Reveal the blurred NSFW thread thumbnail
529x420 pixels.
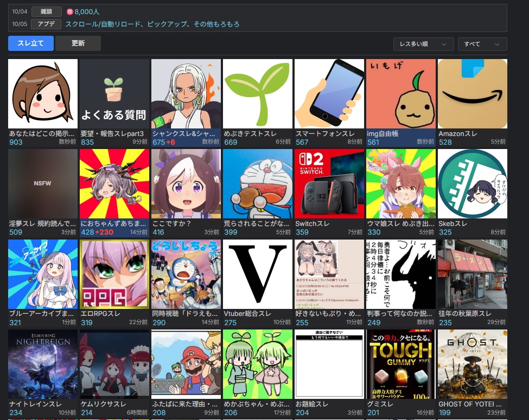pos(42,184)
